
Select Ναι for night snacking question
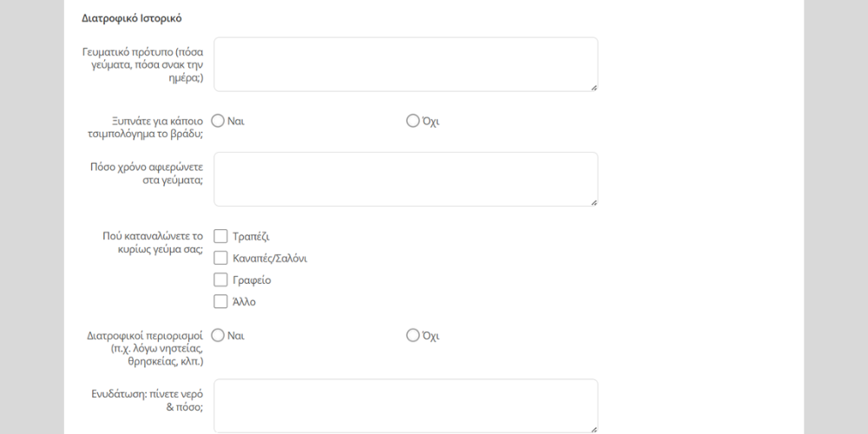click(219, 121)
